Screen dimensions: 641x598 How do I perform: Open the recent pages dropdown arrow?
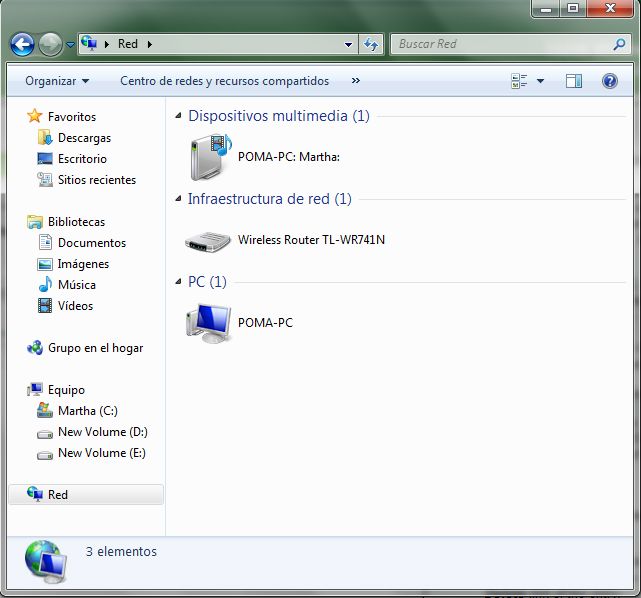(70, 45)
